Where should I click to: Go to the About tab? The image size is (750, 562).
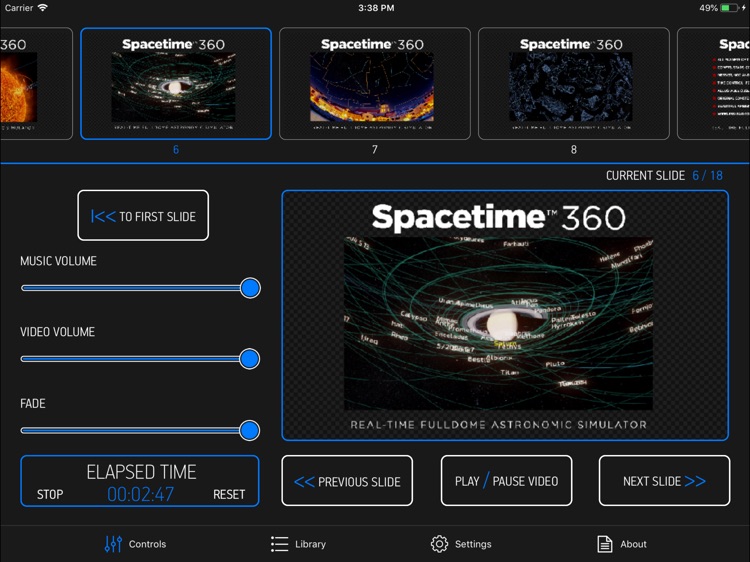point(622,544)
